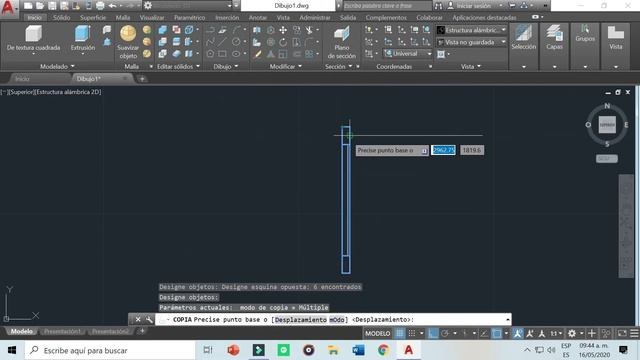Click the Plano de sección tool
The height and width of the screenshot is (360, 640).
point(342,42)
